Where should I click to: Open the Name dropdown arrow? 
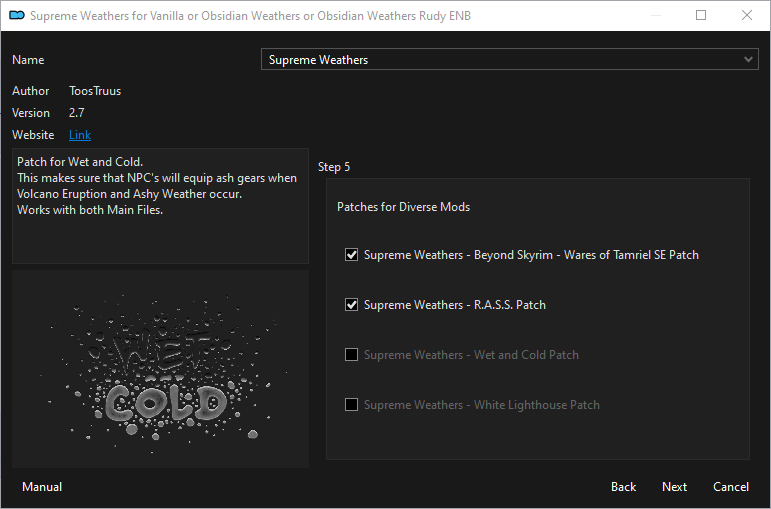point(748,60)
